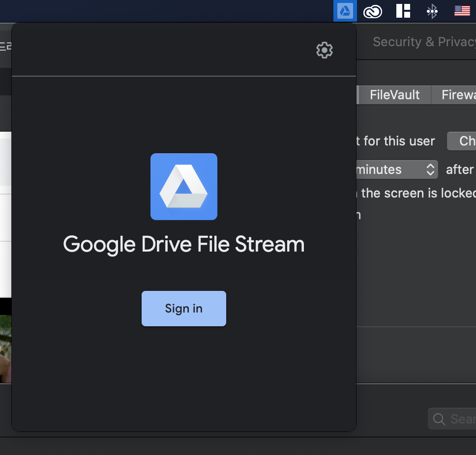This screenshot has height=455, width=476.
Task: Switch to the FileVault tab in Security & Privacy
Action: pos(395,95)
